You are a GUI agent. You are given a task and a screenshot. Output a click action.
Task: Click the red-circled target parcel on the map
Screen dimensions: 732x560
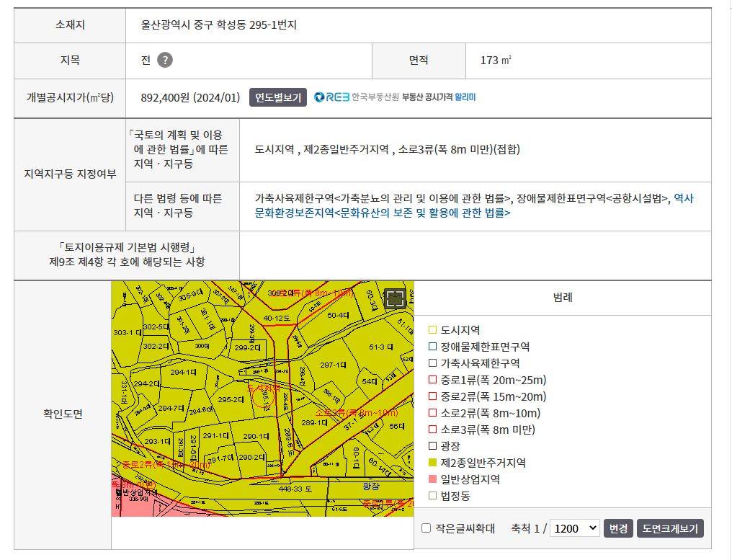pos(263,397)
